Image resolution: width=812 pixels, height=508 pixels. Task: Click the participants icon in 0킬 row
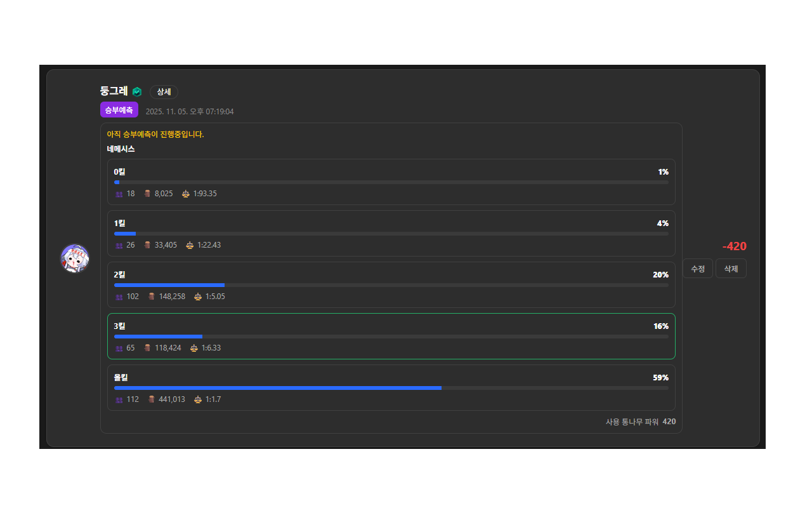pyautogui.click(x=119, y=194)
